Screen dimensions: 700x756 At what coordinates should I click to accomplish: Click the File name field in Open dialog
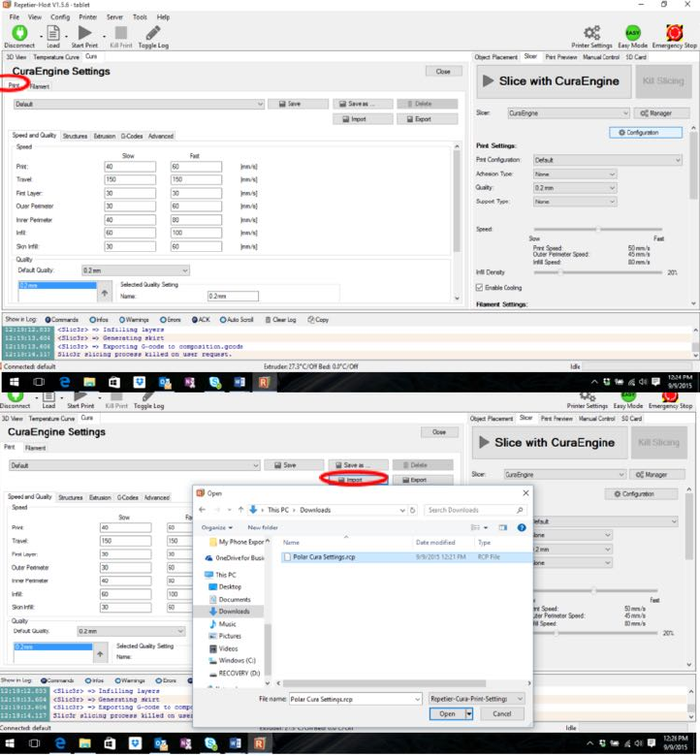click(x=355, y=699)
